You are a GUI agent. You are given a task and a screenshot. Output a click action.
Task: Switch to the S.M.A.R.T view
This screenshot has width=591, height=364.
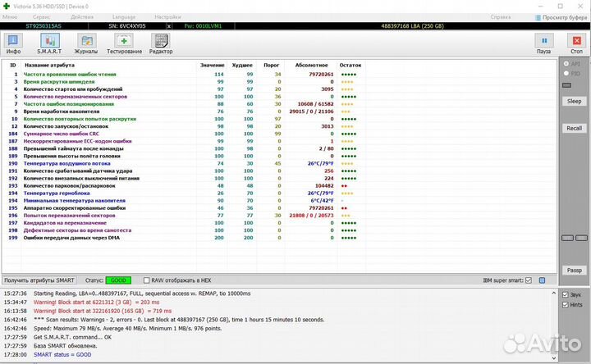(x=50, y=43)
